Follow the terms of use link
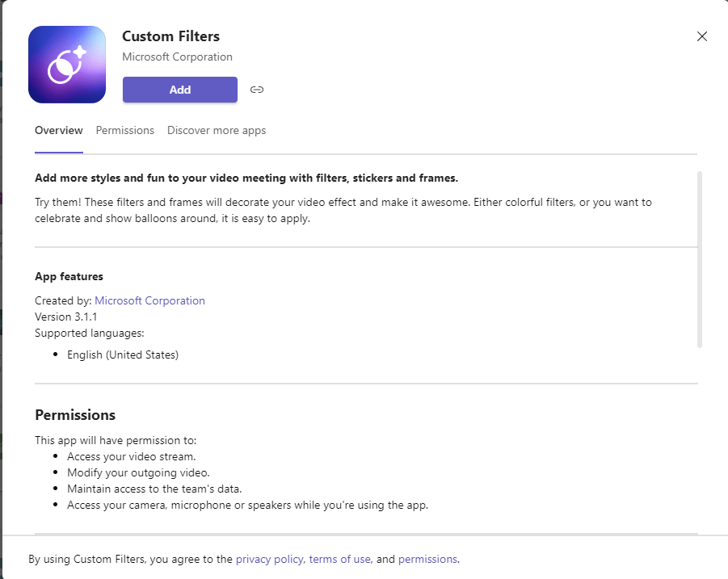 (339, 559)
